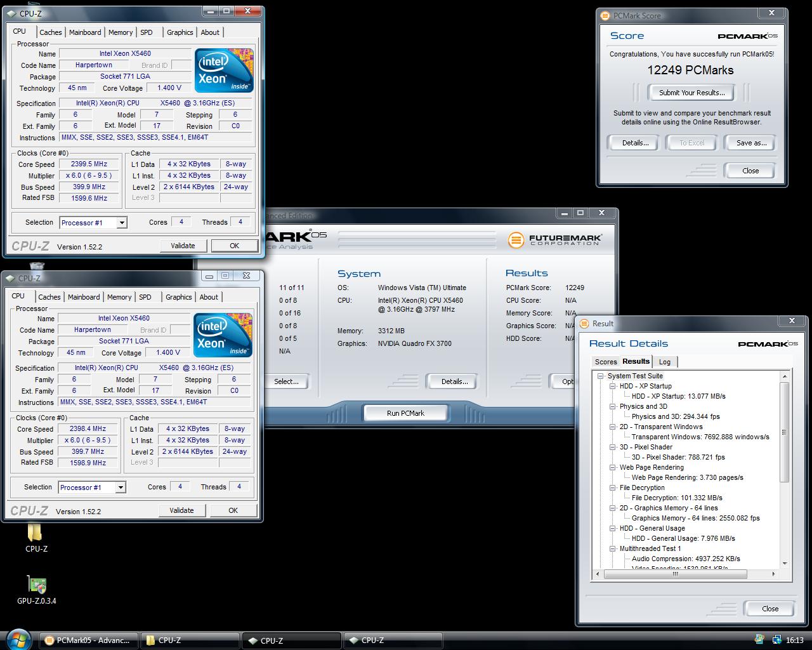812x650 pixels.
Task: Click Core Speed value 2399.5 MHz
Action: coord(89,164)
